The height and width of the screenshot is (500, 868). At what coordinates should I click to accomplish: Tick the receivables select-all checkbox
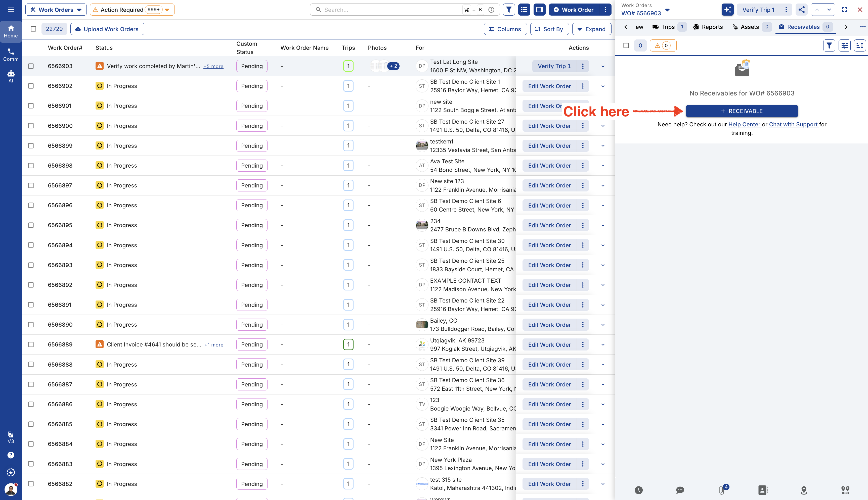click(x=626, y=45)
